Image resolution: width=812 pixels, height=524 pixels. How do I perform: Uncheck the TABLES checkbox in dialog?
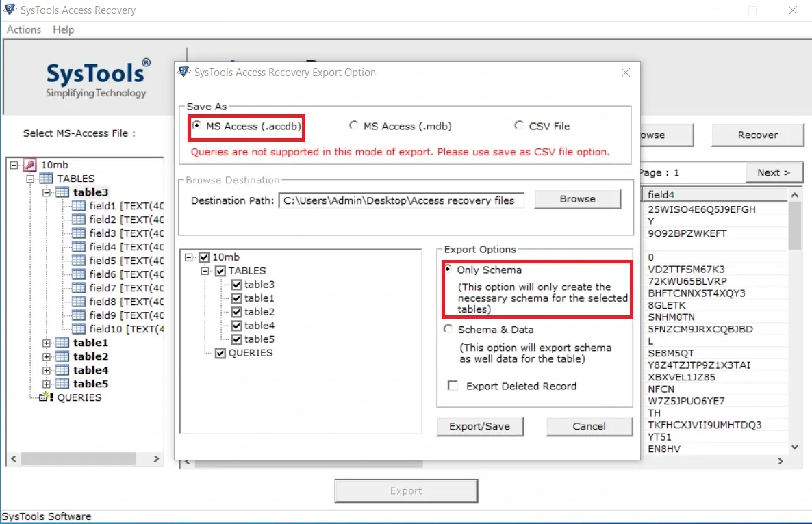(x=220, y=271)
